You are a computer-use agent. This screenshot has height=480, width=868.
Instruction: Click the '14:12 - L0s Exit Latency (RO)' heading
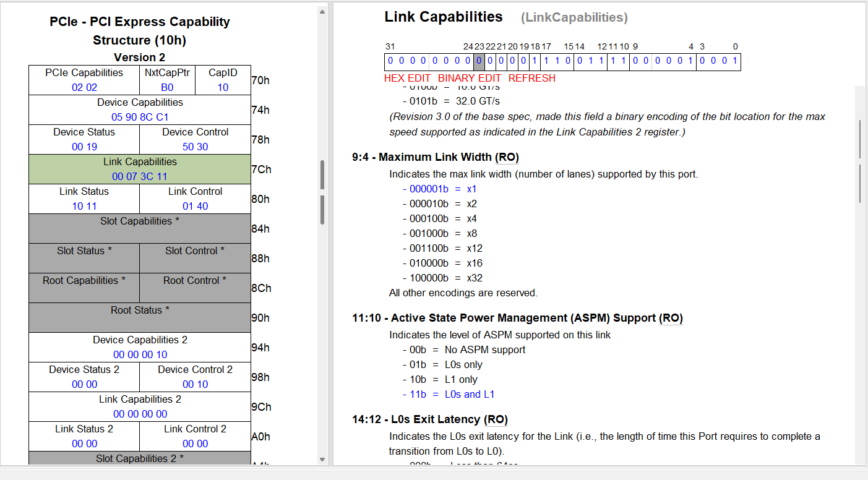coord(430,419)
